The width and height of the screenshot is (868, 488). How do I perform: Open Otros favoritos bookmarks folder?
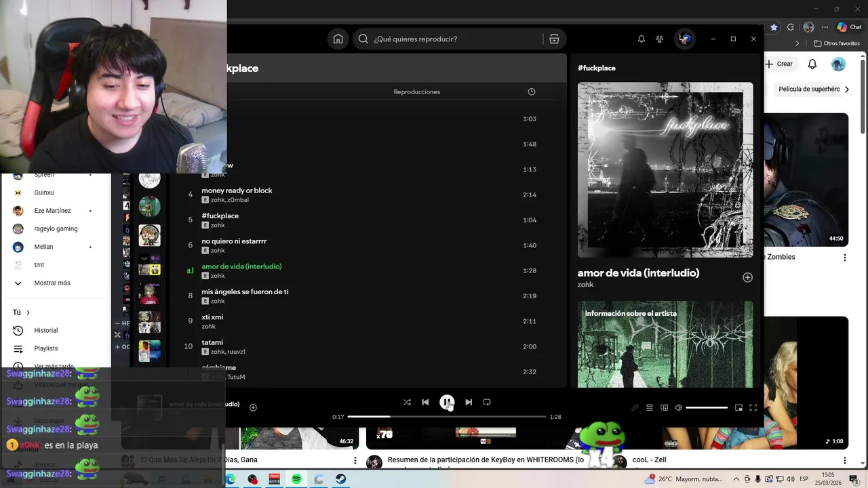836,43
